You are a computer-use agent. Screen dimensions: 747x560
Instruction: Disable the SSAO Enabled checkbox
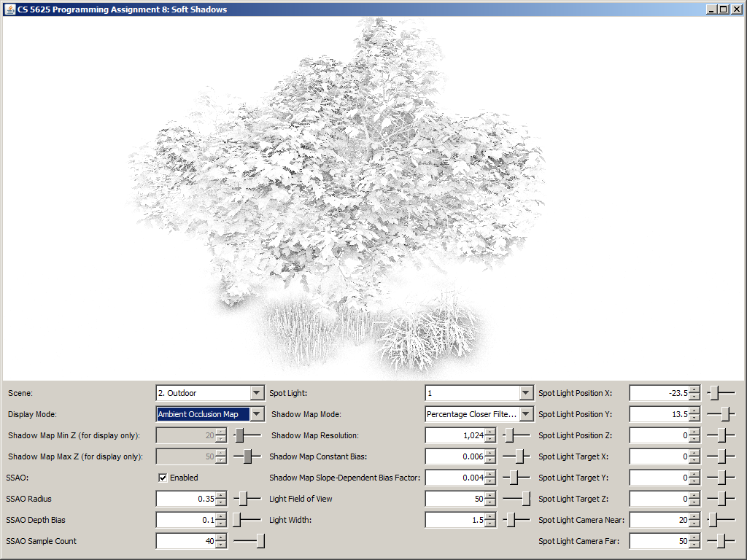click(x=163, y=478)
